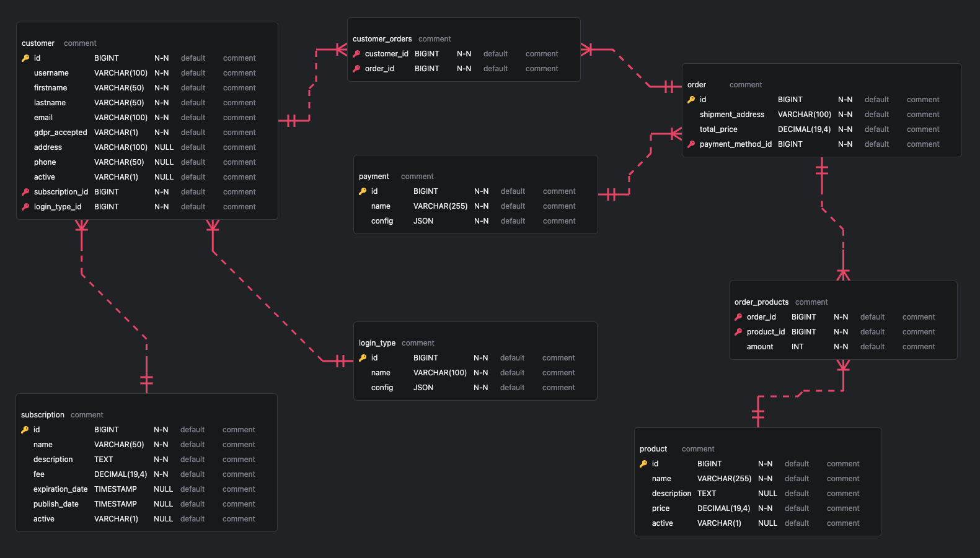Click the expiration_date column name
Image resolution: width=980 pixels, height=558 pixels.
[x=61, y=489]
